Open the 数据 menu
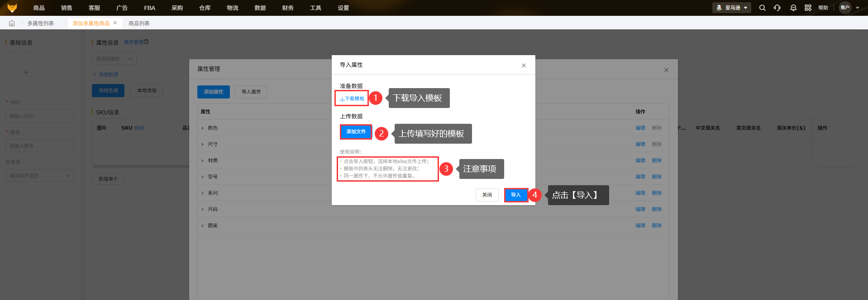This screenshot has width=868, height=300. [x=260, y=8]
